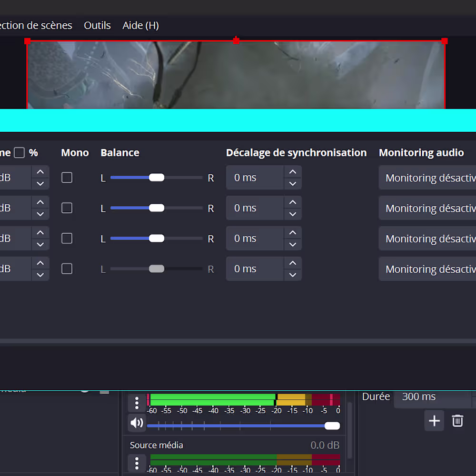This screenshot has width=476, height=476.
Task: Click the first row Balance slider
Action: tap(156, 178)
